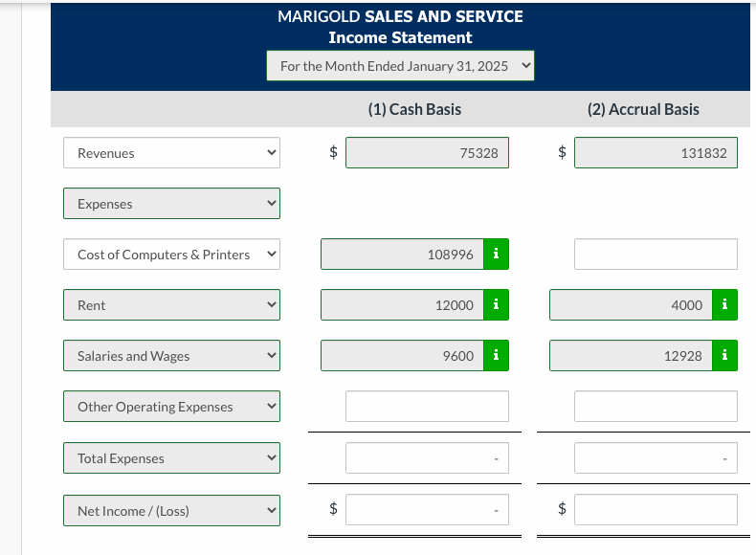Viewport: 756px width, 555px height.
Task: Click the cash basis Cost of Computers field 108996
Action: coord(402,255)
